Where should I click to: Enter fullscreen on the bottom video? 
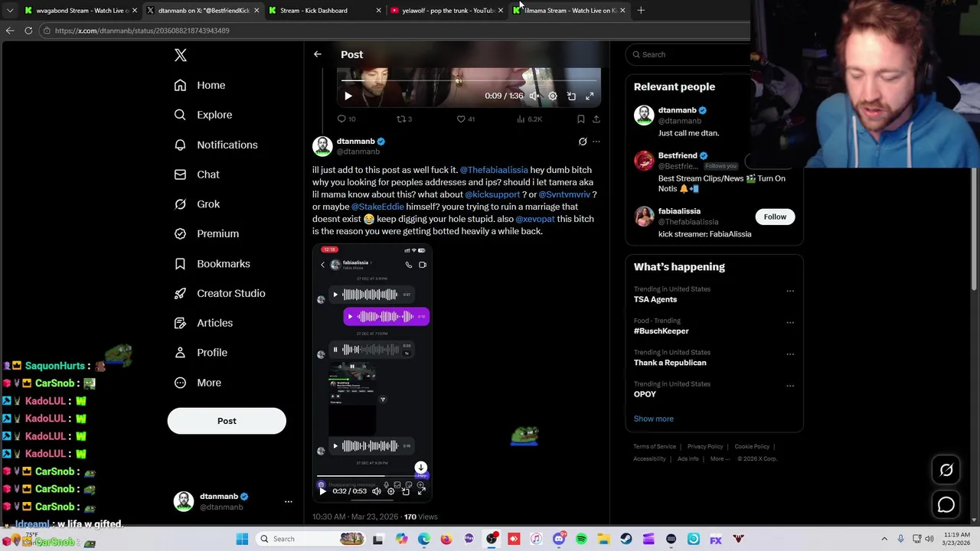421,491
